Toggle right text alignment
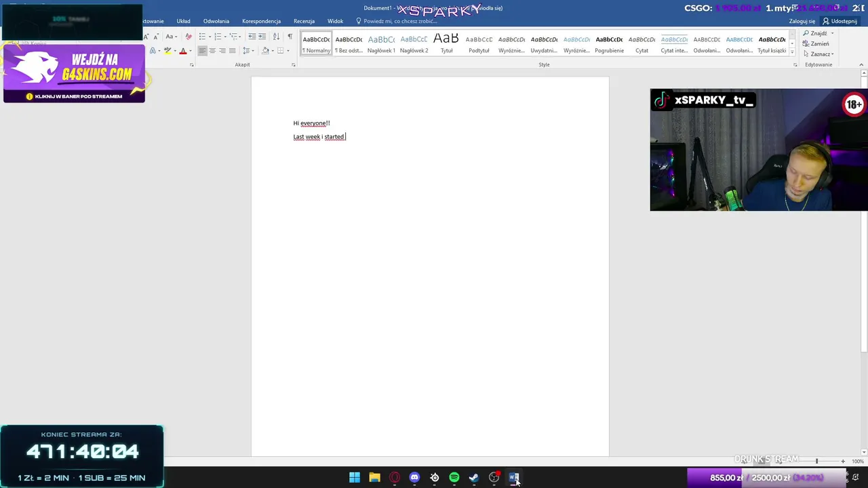868x488 pixels. 222,51
